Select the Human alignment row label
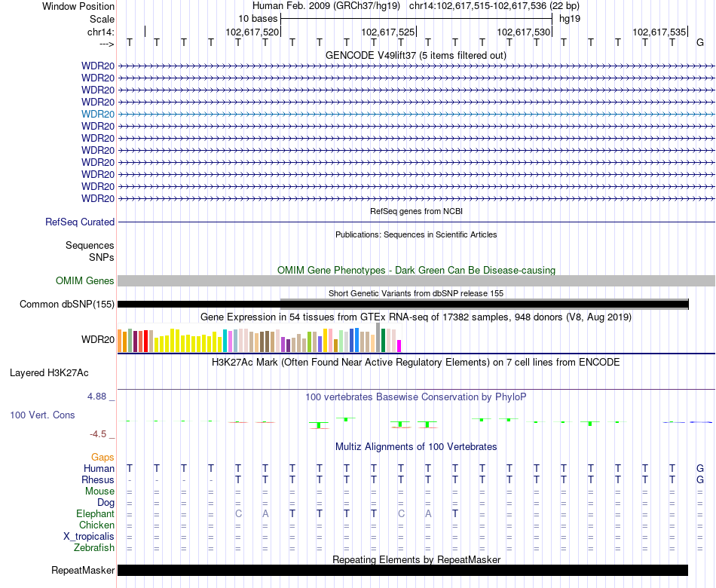Viewport: 716px width, 588px height. click(x=99, y=469)
